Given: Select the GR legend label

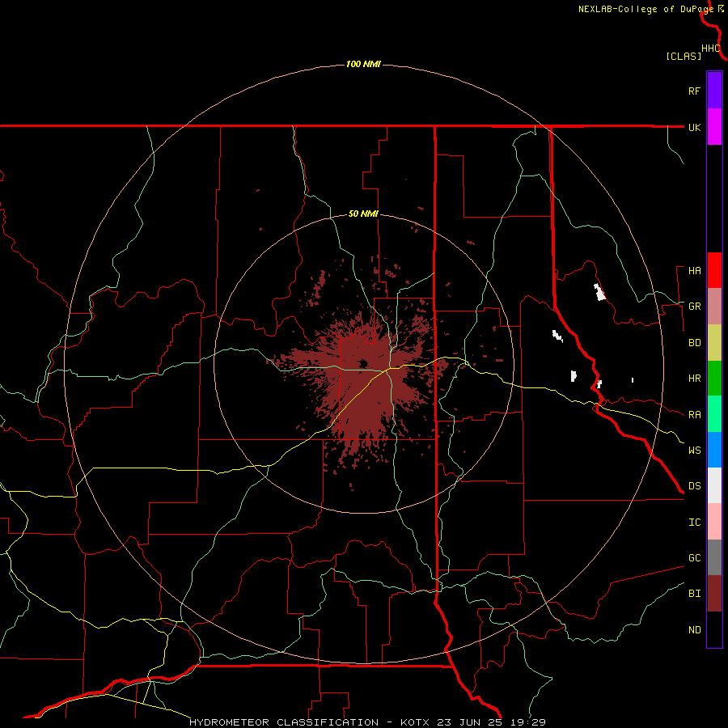Looking at the screenshot, I should [694, 307].
